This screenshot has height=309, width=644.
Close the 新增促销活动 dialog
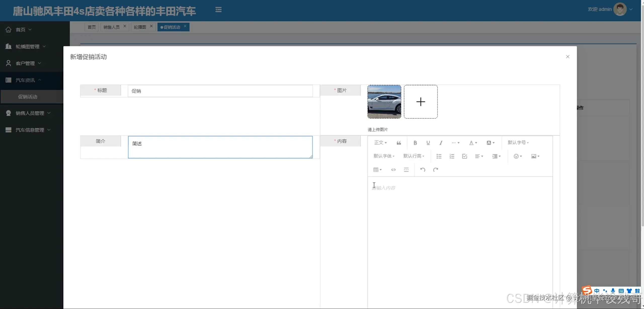pyautogui.click(x=568, y=57)
